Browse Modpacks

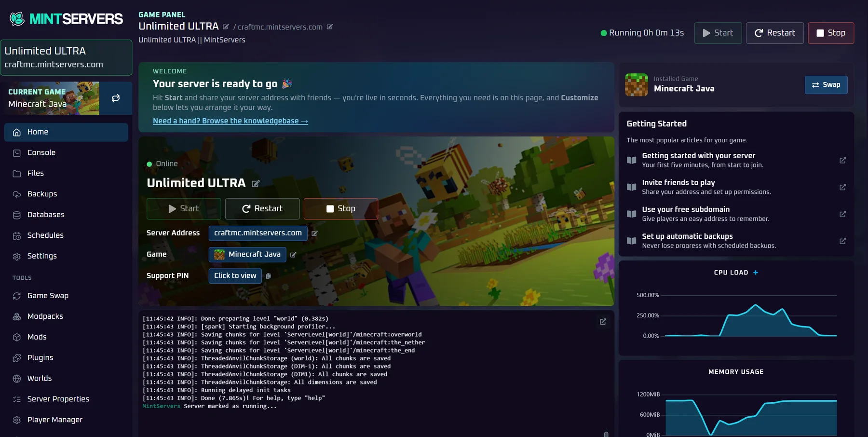(x=66, y=316)
